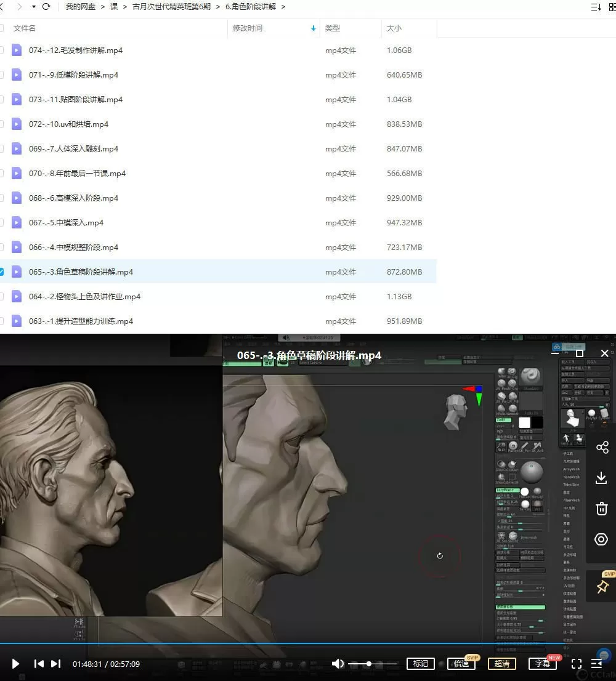Open the sort order options dropdown

click(x=596, y=7)
